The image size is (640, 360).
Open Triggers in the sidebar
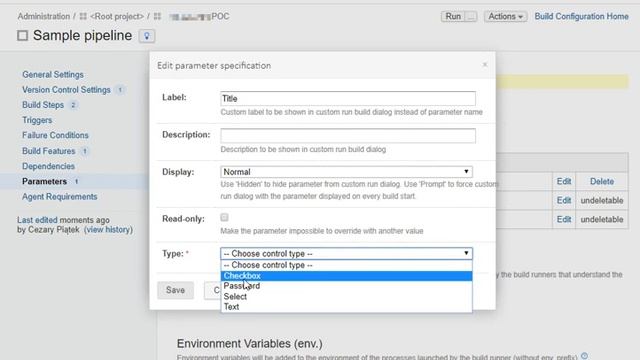pos(37,120)
